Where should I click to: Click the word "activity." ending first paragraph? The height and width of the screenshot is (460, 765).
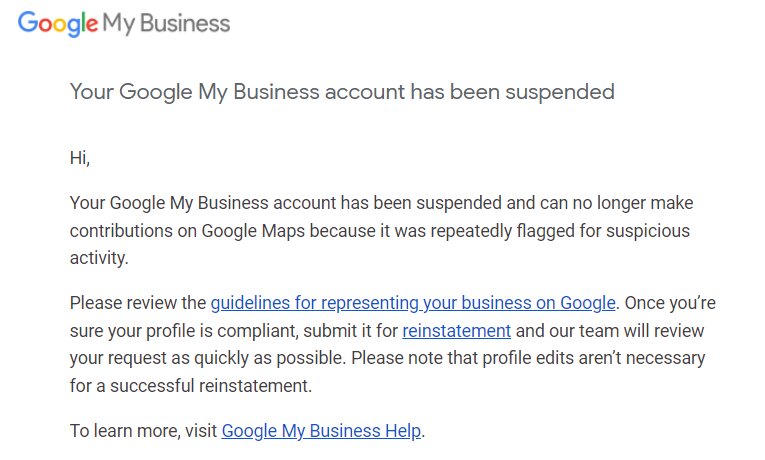point(99,258)
